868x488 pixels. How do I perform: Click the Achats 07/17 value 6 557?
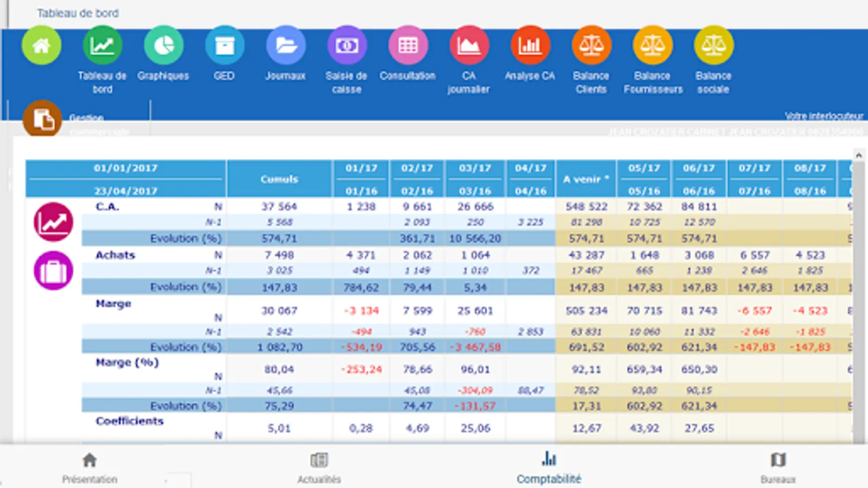(x=755, y=255)
